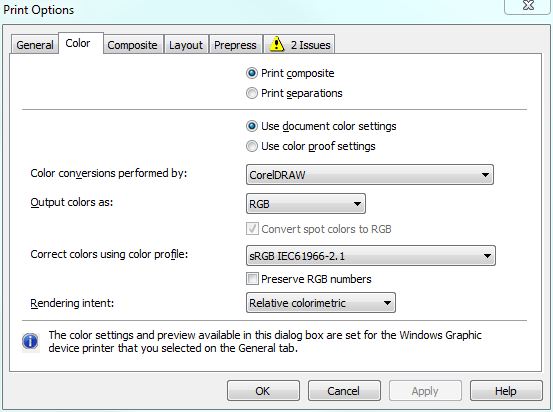The image size is (553, 412).
Task: Switch to the Composite tab
Action: click(x=133, y=45)
